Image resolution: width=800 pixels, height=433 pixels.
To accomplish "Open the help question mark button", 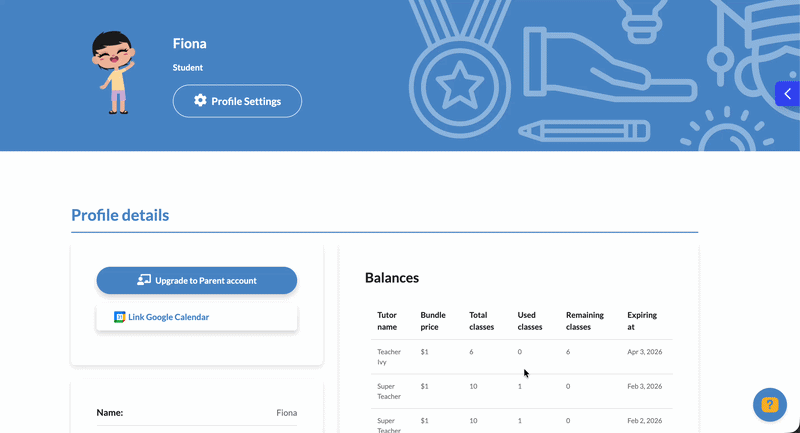I will (x=769, y=405).
